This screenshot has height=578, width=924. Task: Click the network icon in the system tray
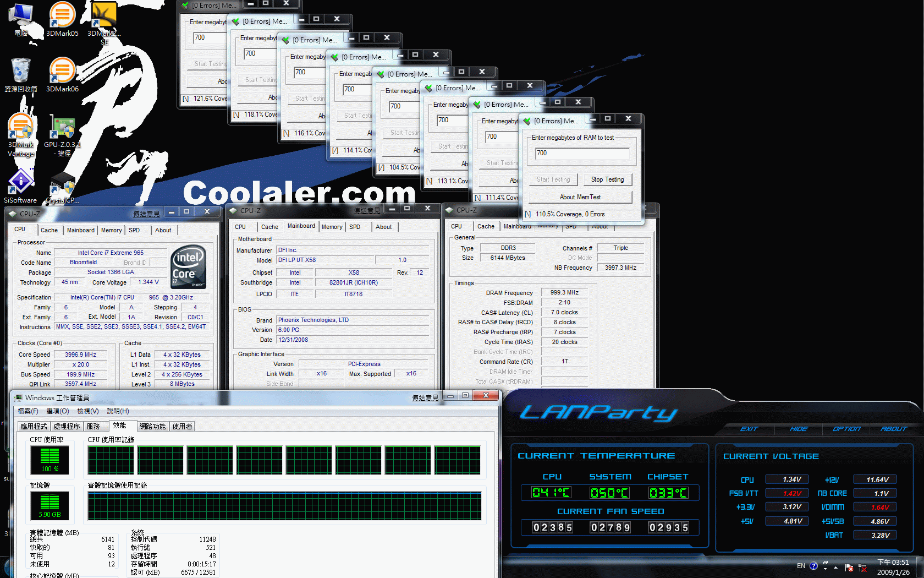point(862,568)
